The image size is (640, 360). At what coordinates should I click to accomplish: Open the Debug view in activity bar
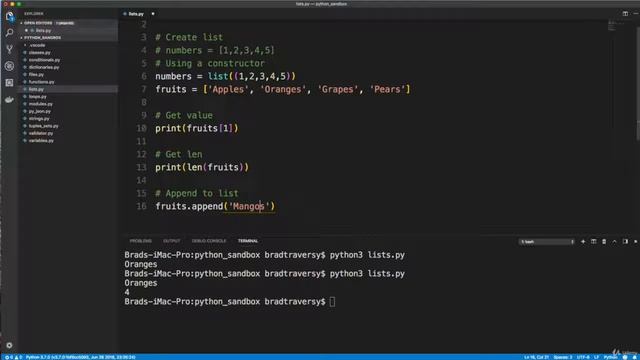point(9,66)
